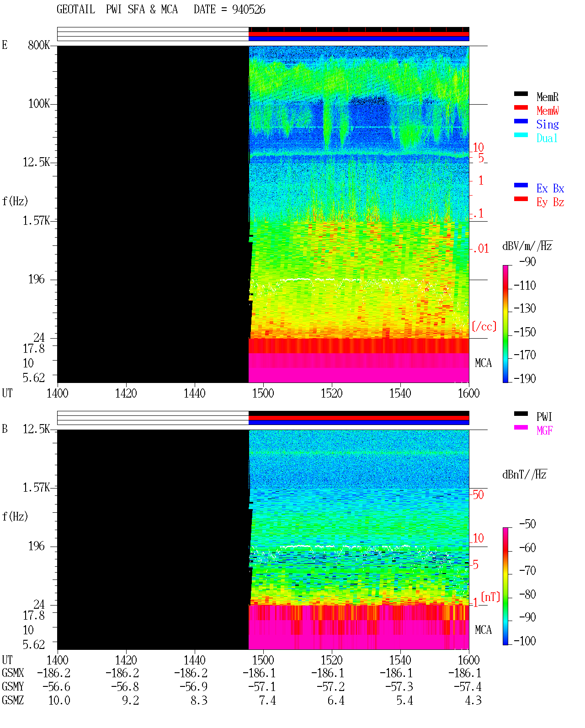Click the "MemR" legend label
585x728 pixels.
(548, 97)
